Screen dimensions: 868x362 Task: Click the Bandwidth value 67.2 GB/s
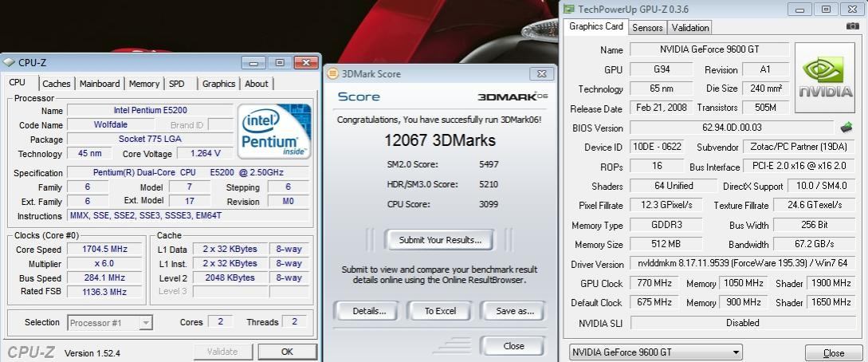pyautogui.click(x=814, y=243)
